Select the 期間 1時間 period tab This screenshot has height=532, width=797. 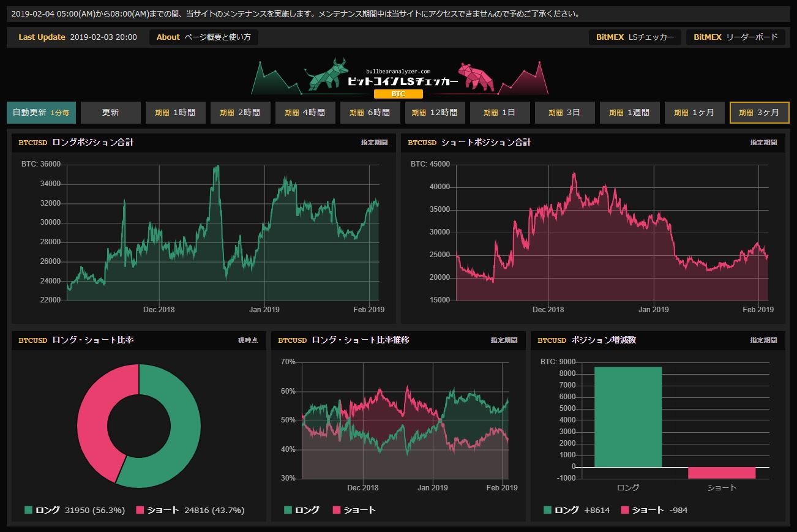tap(176, 112)
